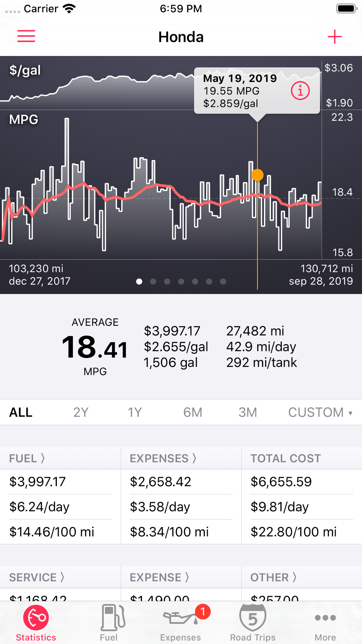Switch to the 3M time range
This screenshot has width=362, height=644.
pos(248,412)
